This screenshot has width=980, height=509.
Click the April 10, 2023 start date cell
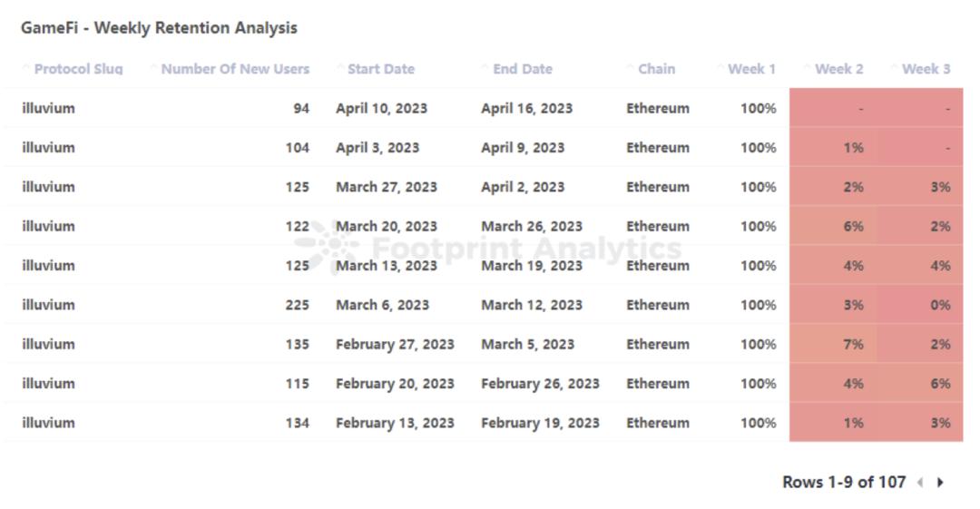coord(381,108)
